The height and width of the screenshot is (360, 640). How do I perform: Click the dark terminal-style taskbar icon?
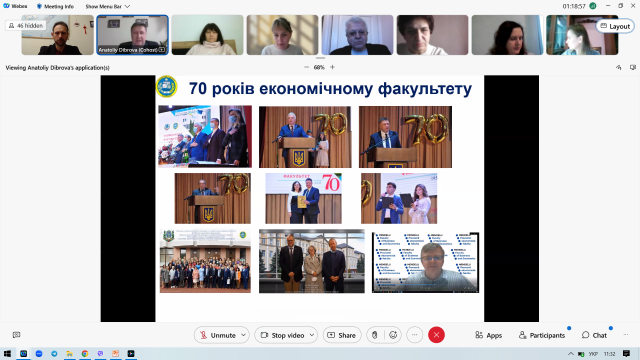click(x=131, y=353)
